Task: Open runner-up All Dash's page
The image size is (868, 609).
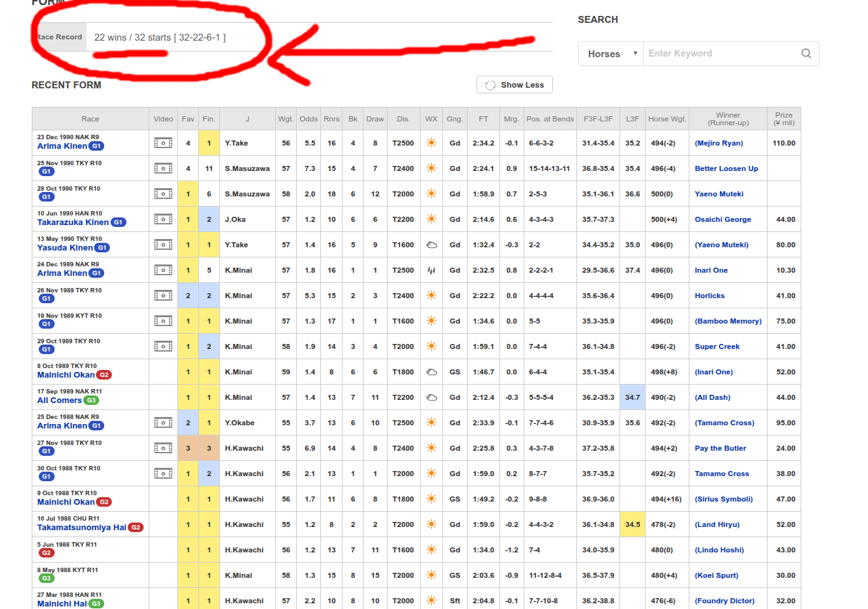Action: pos(712,397)
